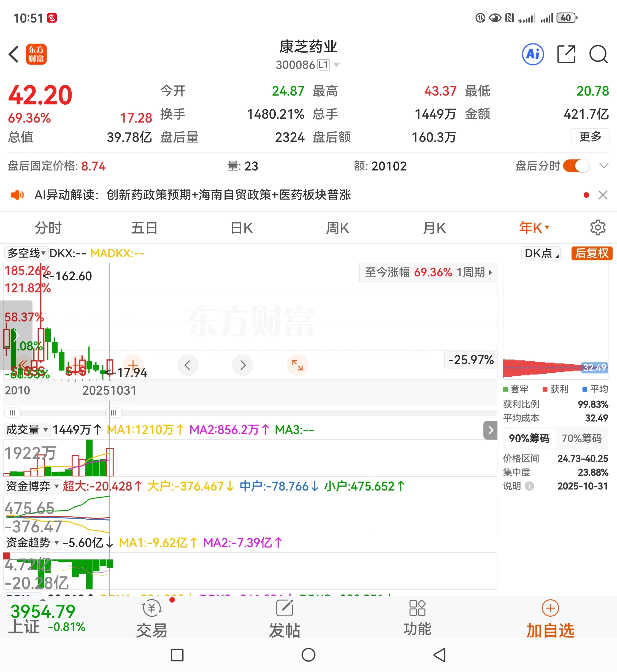Open the search magnifier icon

598,54
